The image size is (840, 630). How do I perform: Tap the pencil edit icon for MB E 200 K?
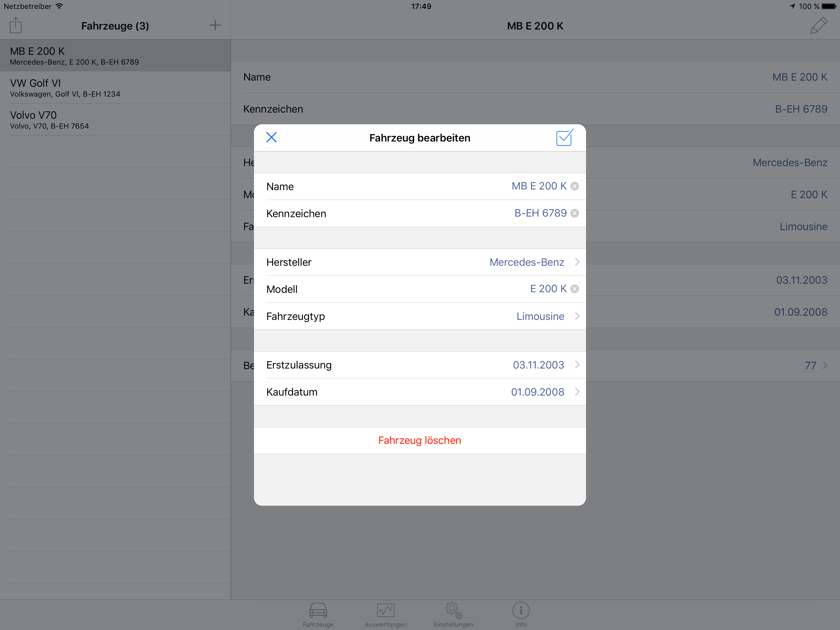click(819, 25)
